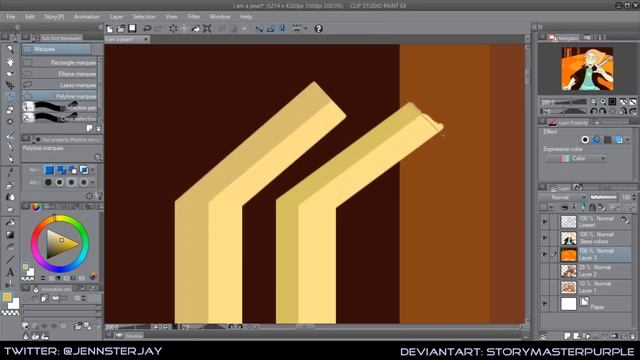Image resolution: width=640 pixels, height=360 pixels.
Task: Toggle Lock layer icon in Layer panel
Action: point(592,207)
